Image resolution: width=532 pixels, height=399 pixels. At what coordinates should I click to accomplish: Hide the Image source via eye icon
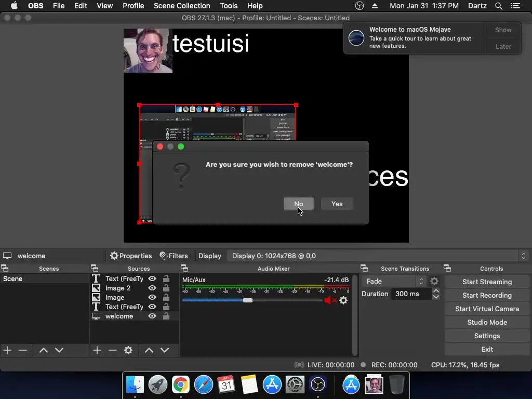pos(152,297)
